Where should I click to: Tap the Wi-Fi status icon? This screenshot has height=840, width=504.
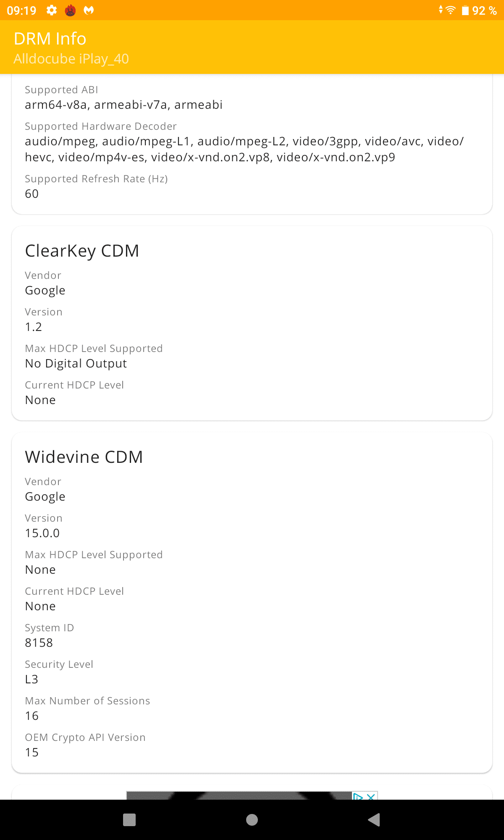click(450, 10)
